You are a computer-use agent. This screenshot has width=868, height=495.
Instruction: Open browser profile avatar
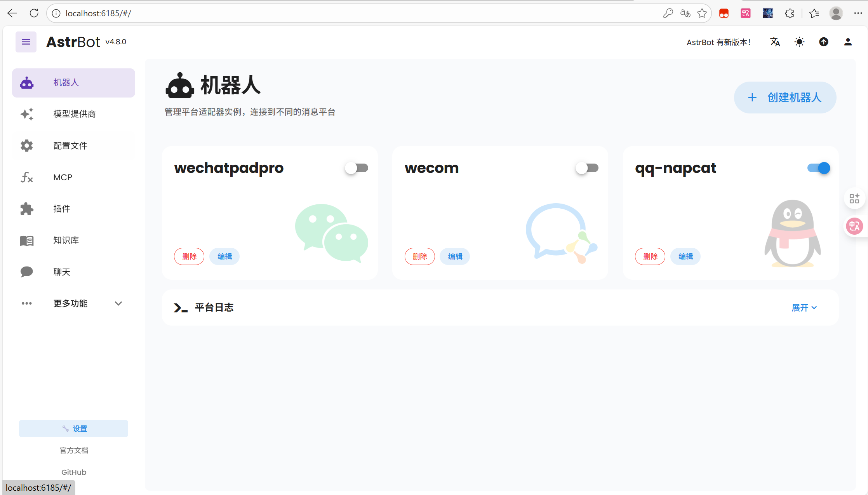[836, 13]
